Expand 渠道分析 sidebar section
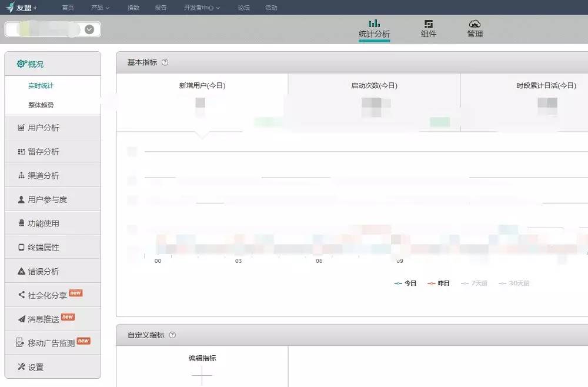Image resolution: width=588 pixels, height=387 pixels. (x=53, y=175)
